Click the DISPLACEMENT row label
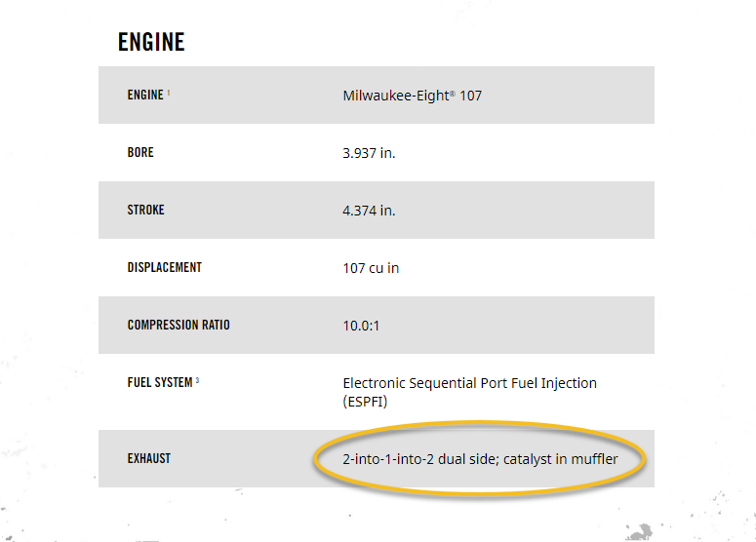 tap(164, 268)
